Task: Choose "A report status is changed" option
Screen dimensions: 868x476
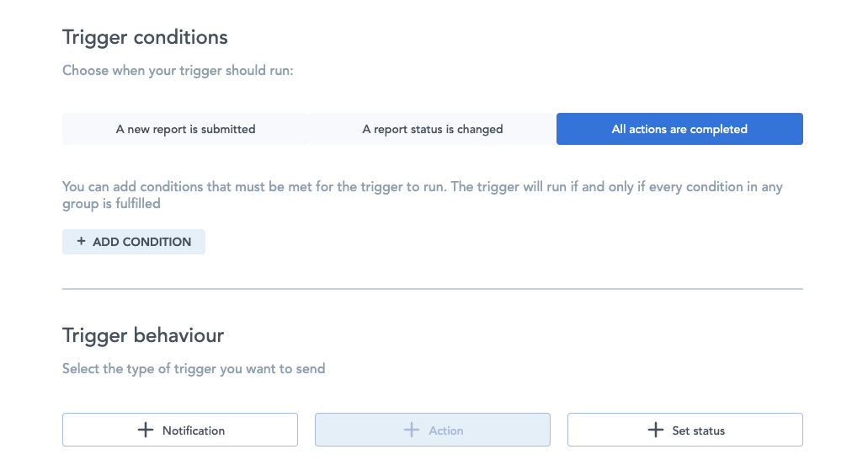Action: point(433,130)
